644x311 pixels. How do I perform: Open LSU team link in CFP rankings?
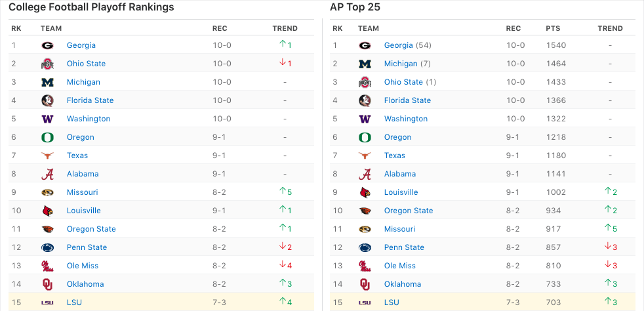tap(75, 302)
